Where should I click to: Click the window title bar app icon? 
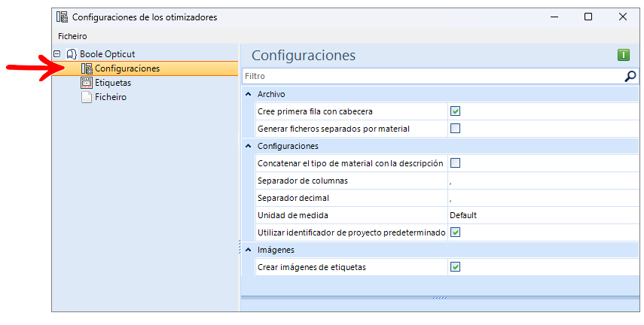(62, 17)
